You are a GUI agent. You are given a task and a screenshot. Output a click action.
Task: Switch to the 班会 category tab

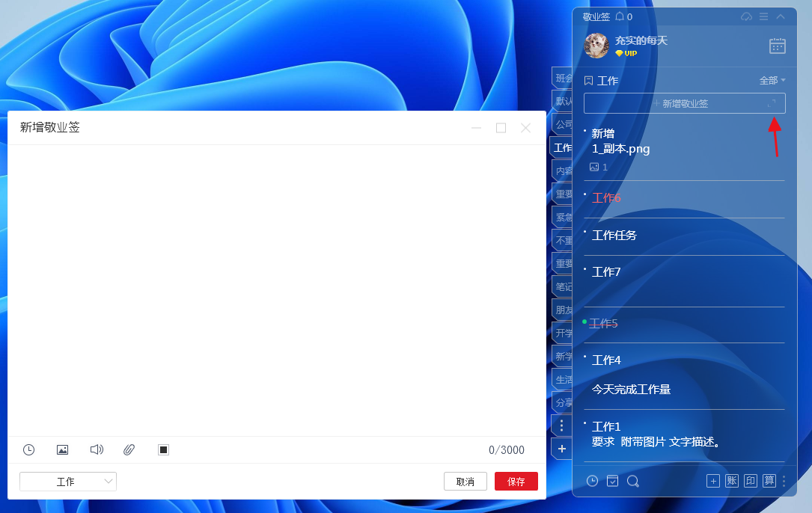(x=563, y=79)
